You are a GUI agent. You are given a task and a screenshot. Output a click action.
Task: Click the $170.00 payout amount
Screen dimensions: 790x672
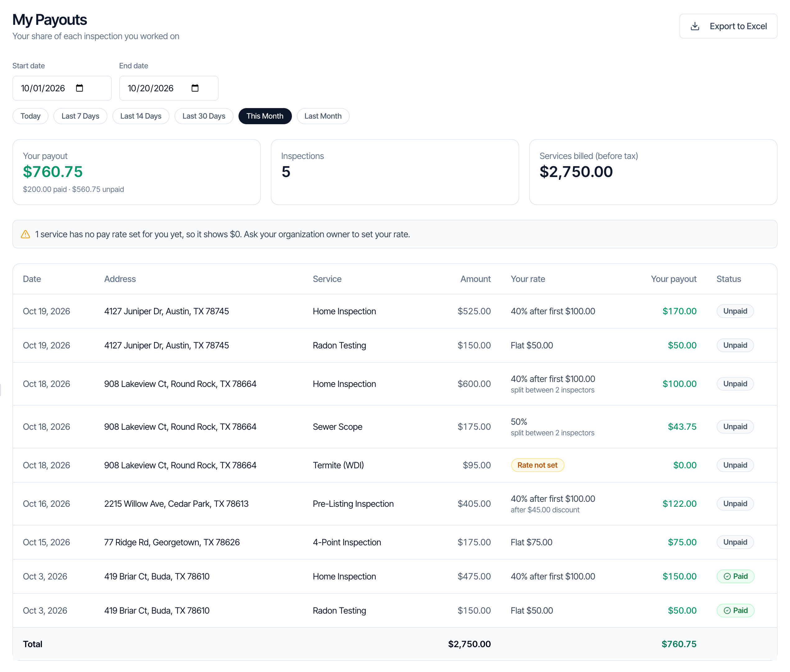(679, 311)
